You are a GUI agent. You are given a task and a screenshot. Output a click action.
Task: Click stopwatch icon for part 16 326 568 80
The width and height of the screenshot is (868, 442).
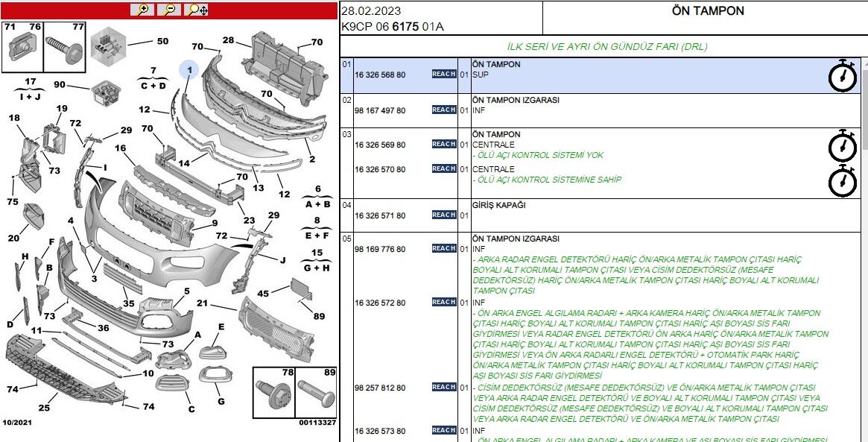click(843, 76)
